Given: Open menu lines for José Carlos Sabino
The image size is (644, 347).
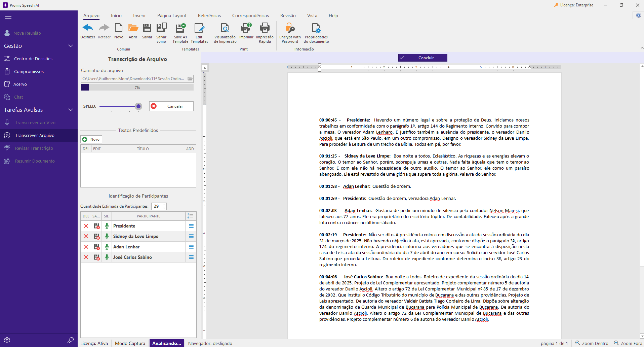Looking at the screenshot, I should (191, 257).
